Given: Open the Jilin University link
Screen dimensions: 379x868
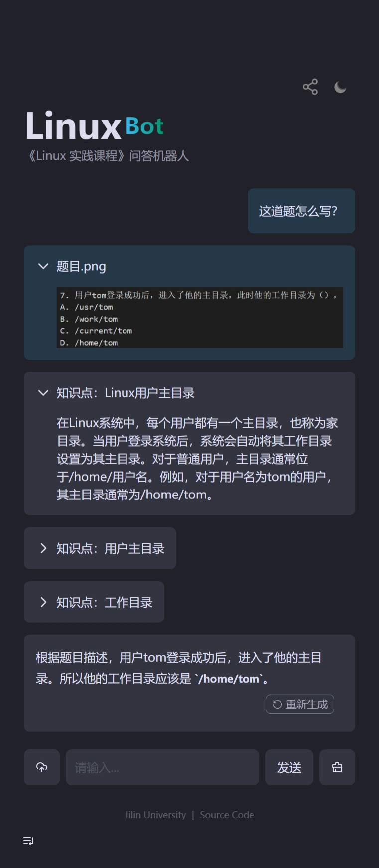Looking at the screenshot, I should pos(155,814).
